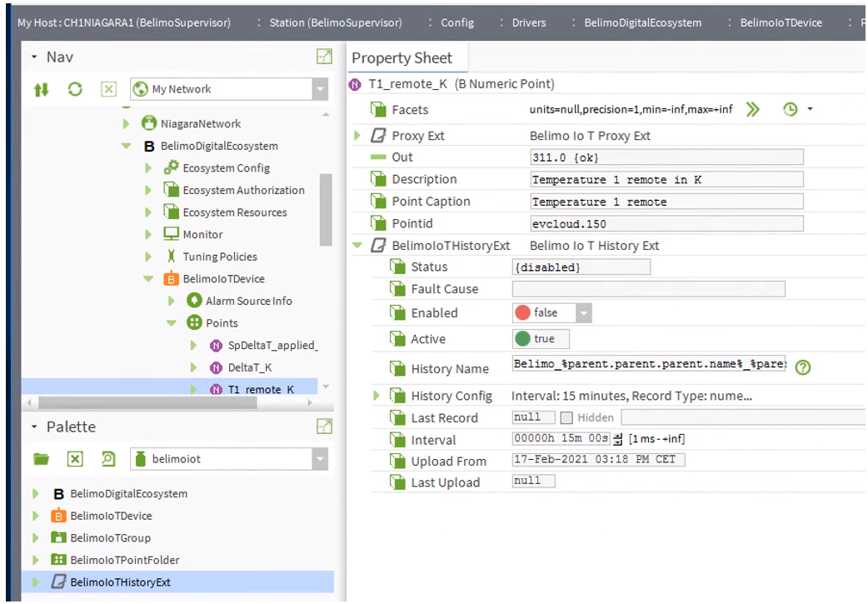Collapse BelimoIoTHistoryExt property section
This screenshot has height=604, width=868.
tap(357, 245)
